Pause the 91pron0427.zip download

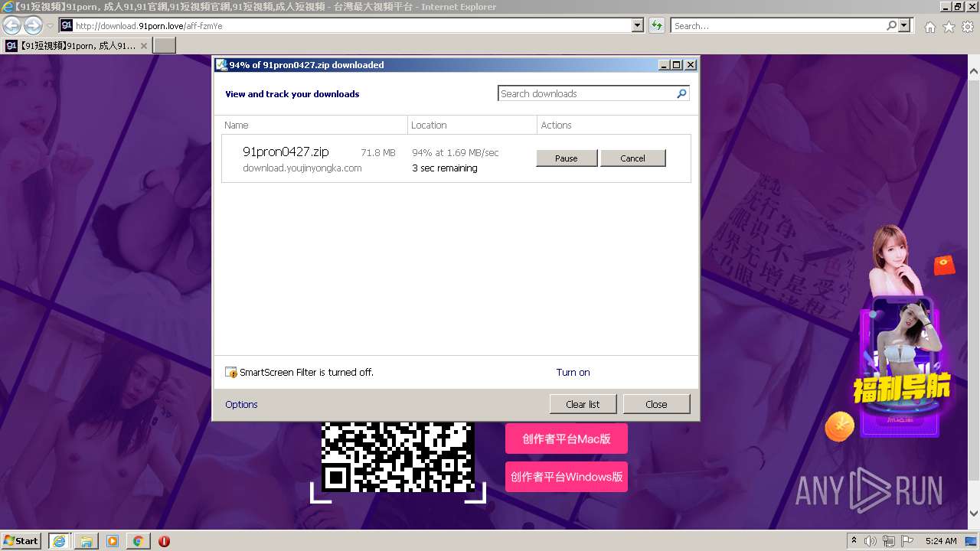(567, 158)
